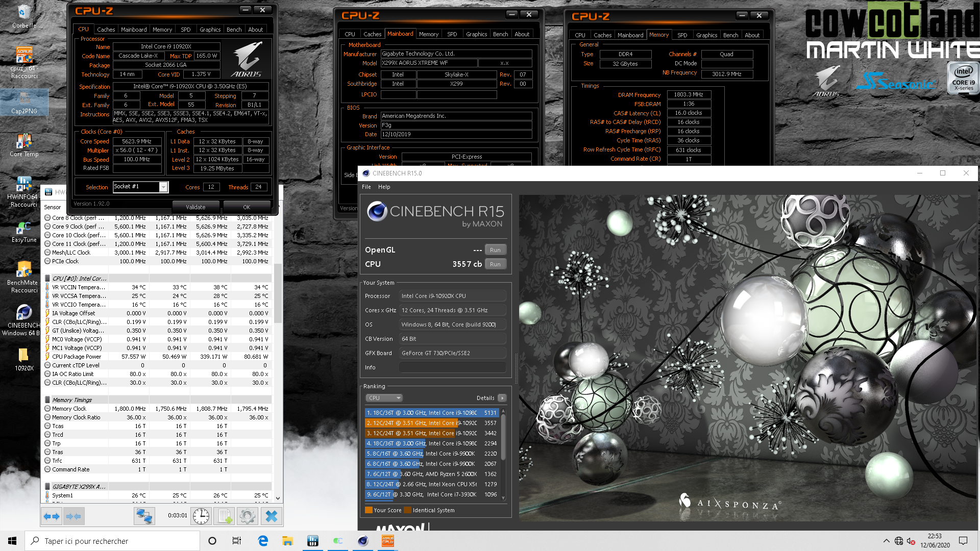980x551 pixels.
Task: Run the OpenGL benchmark
Action: (x=495, y=250)
